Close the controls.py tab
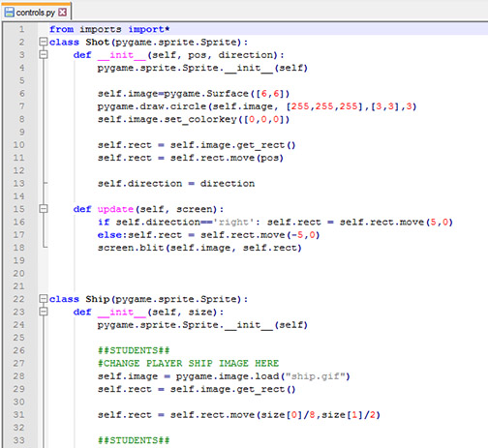This screenshot has height=448, width=488. tap(62, 13)
